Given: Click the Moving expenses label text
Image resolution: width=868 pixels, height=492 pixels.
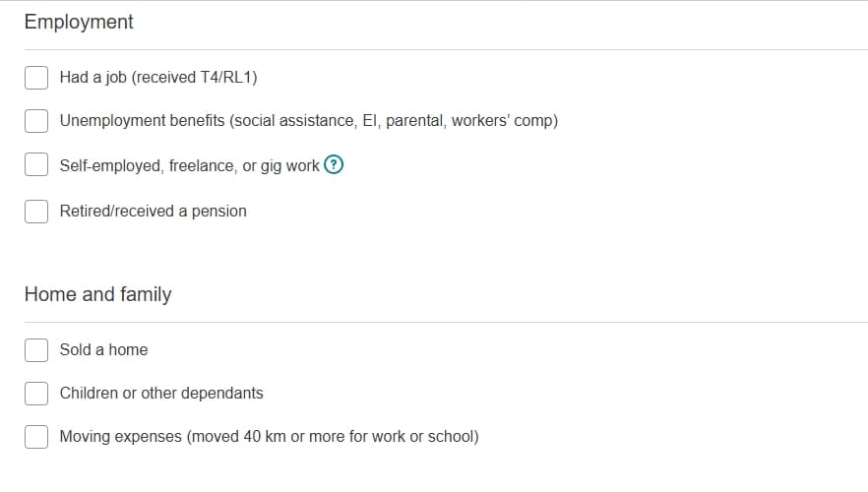Looking at the screenshot, I should tap(269, 436).
